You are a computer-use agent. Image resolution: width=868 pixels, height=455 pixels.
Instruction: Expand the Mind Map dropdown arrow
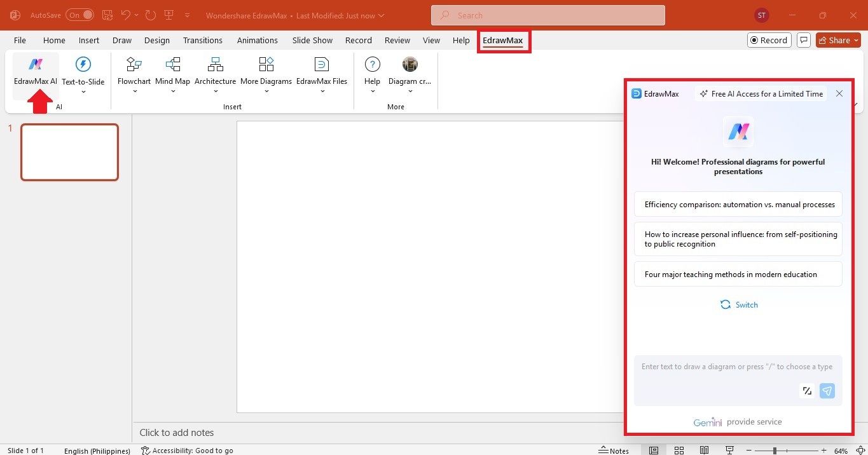[x=173, y=92]
